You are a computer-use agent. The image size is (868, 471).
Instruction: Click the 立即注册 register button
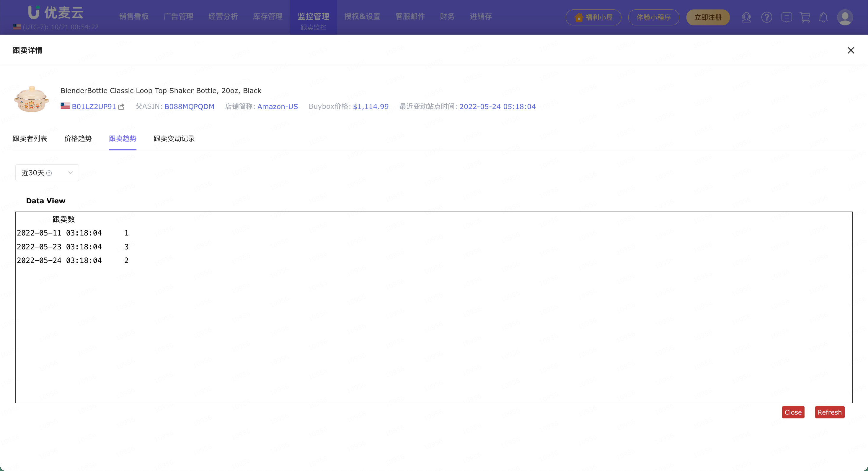click(708, 17)
